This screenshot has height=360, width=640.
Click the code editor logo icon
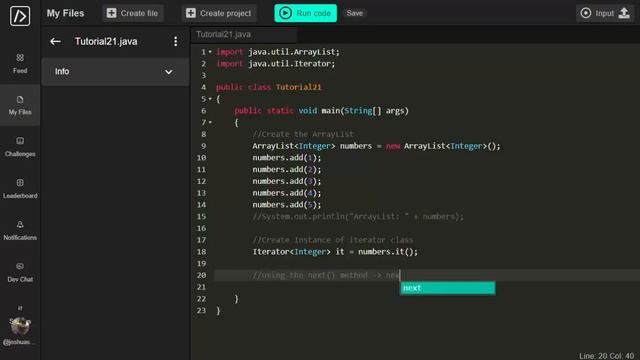click(20, 16)
